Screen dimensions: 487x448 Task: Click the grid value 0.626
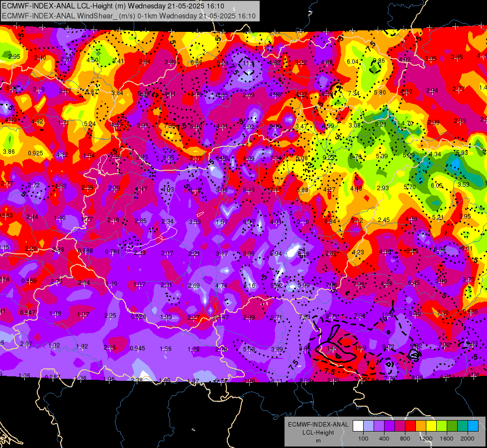tap(138, 316)
